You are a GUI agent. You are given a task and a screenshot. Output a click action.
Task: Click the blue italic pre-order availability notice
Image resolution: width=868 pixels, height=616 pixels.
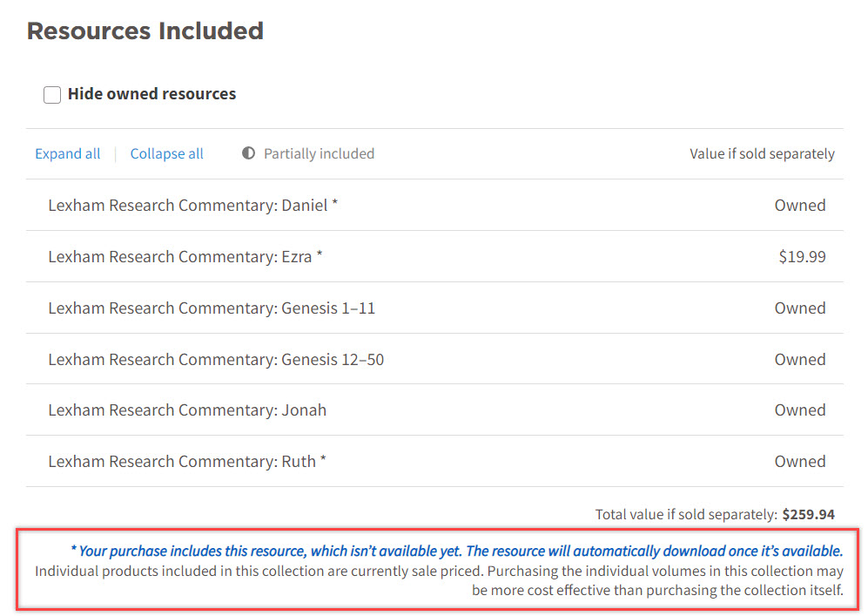click(x=456, y=552)
